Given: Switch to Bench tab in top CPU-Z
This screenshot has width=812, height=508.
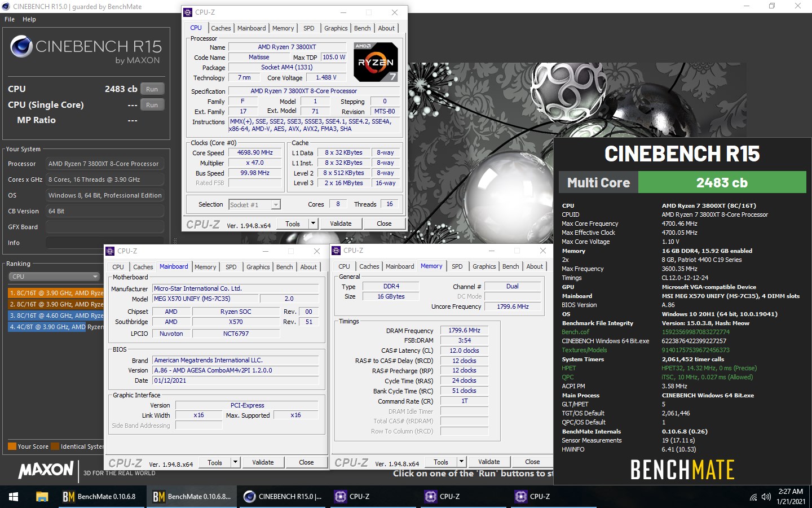Looking at the screenshot, I should tap(363, 28).
